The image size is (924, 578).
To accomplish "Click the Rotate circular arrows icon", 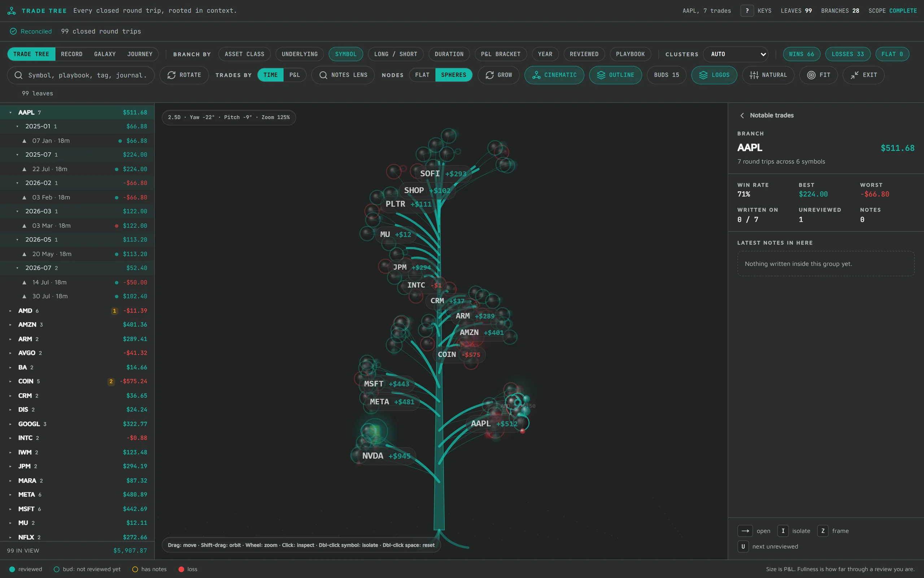I will tap(171, 75).
